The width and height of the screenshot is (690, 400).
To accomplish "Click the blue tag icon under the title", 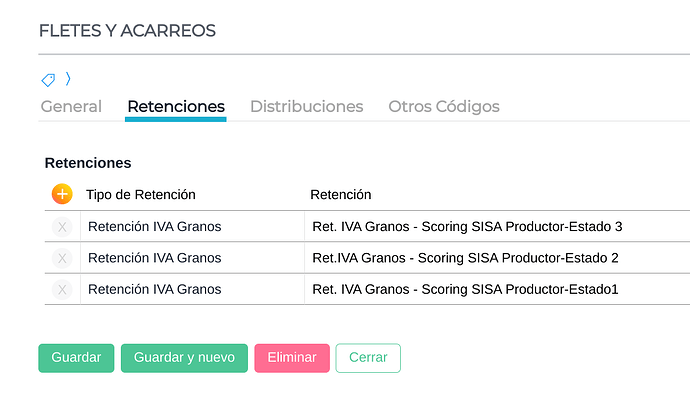I will pyautogui.click(x=48, y=79).
